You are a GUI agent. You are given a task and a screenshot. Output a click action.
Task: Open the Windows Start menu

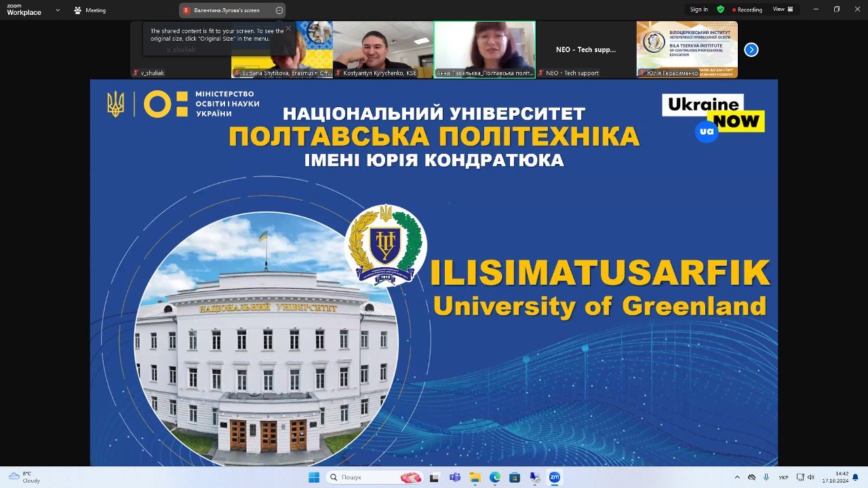tap(314, 477)
